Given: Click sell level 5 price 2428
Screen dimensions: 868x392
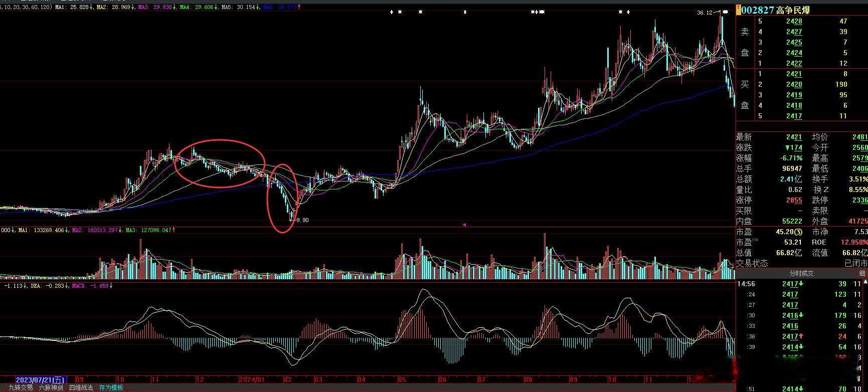Looking at the screenshot, I should coord(794,21).
